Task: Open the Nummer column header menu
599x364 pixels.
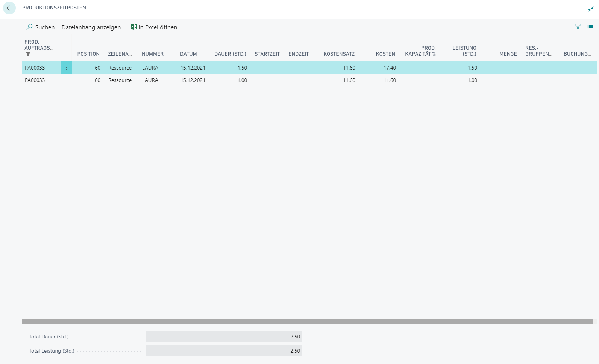Action: click(x=153, y=54)
